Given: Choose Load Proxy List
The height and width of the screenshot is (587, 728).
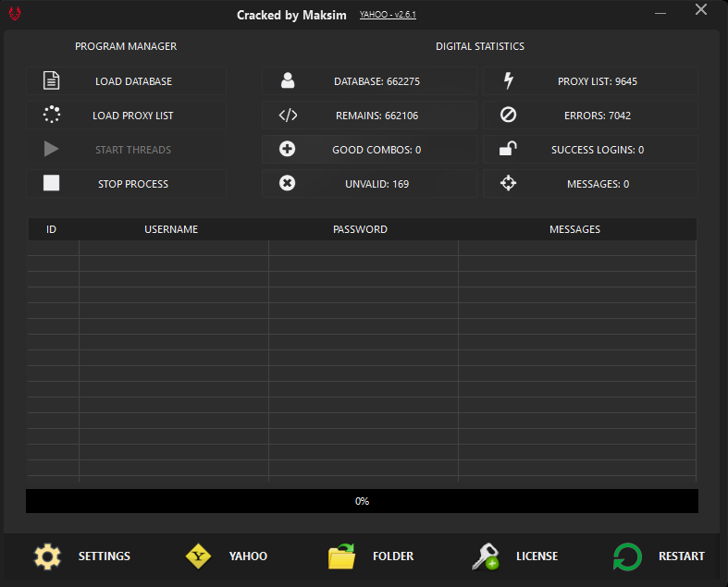Looking at the screenshot, I should 126,115.
